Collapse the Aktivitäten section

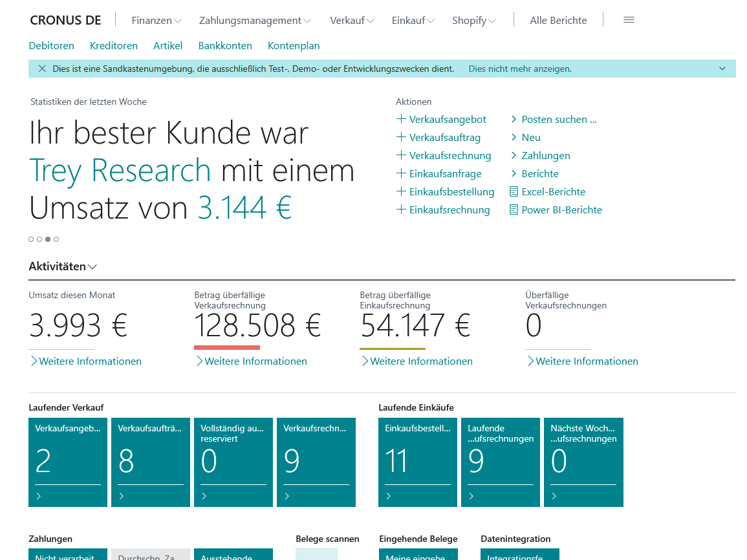(x=63, y=266)
